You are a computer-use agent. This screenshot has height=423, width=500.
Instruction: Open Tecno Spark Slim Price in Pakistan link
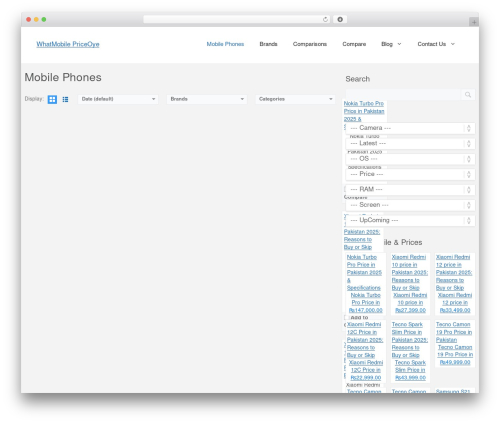pos(410,340)
